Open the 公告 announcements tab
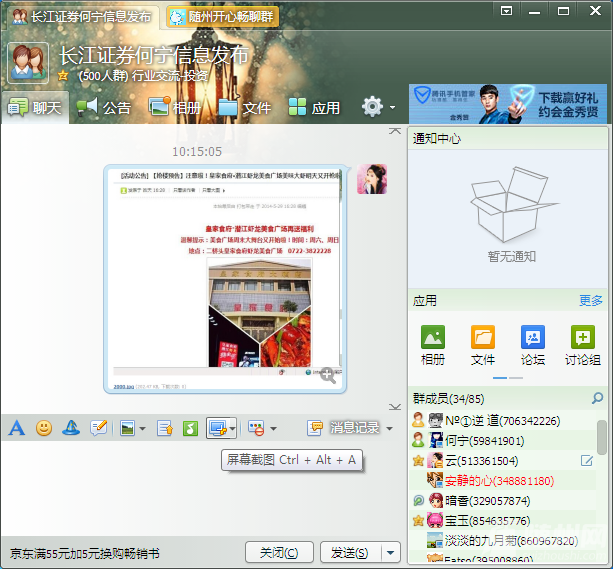The width and height of the screenshot is (613, 569). point(104,108)
